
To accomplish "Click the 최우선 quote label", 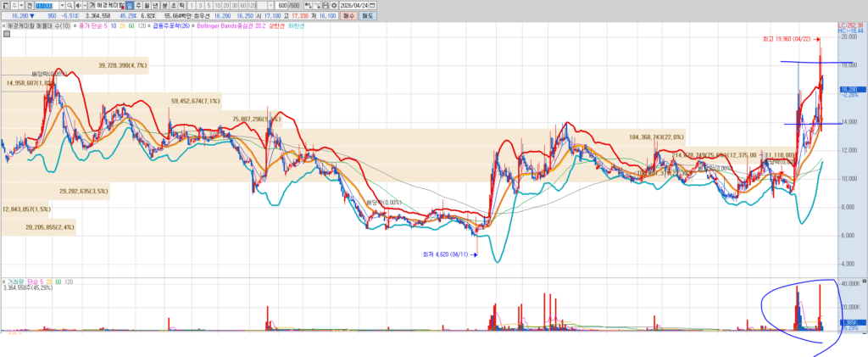I will (202, 16).
